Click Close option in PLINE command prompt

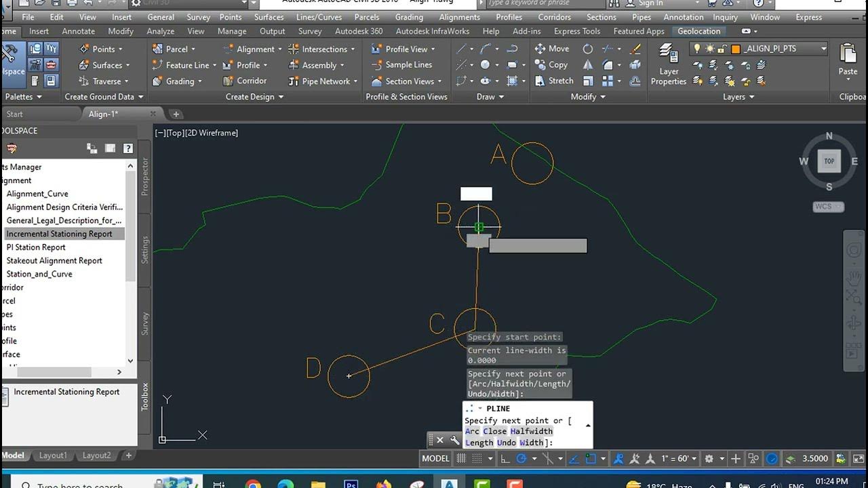click(x=495, y=431)
